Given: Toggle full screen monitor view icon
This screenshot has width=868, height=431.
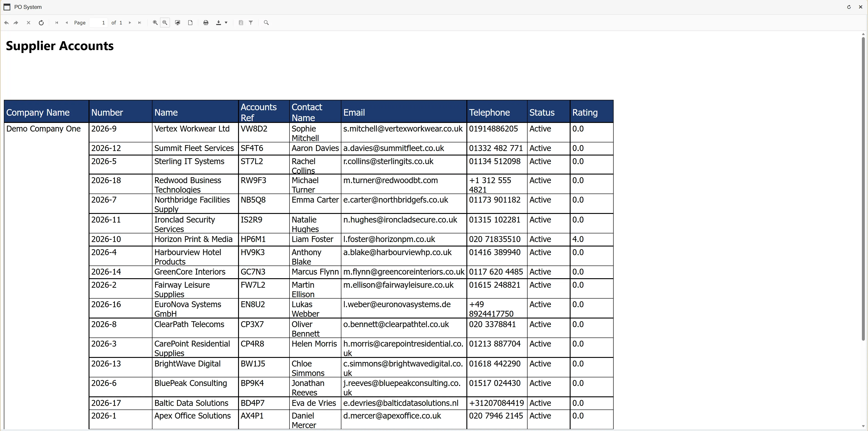Looking at the screenshot, I should tap(178, 23).
